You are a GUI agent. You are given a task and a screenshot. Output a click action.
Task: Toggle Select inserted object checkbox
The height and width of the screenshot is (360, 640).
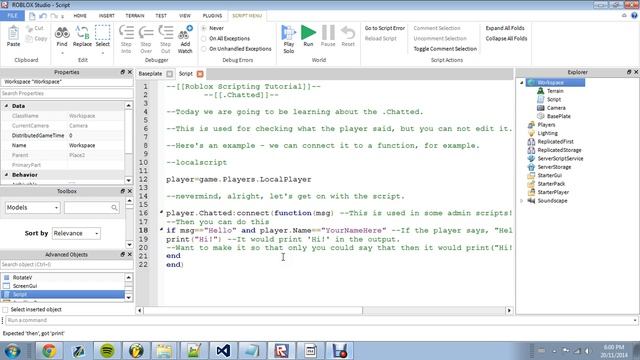pos(5,309)
